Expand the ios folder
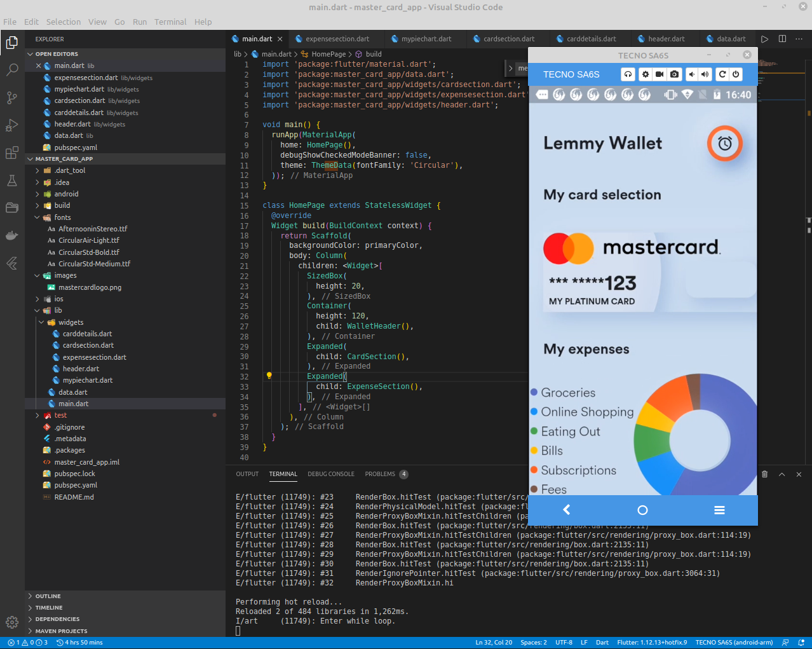The height and width of the screenshot is (649, 812). tap(125, 299)
